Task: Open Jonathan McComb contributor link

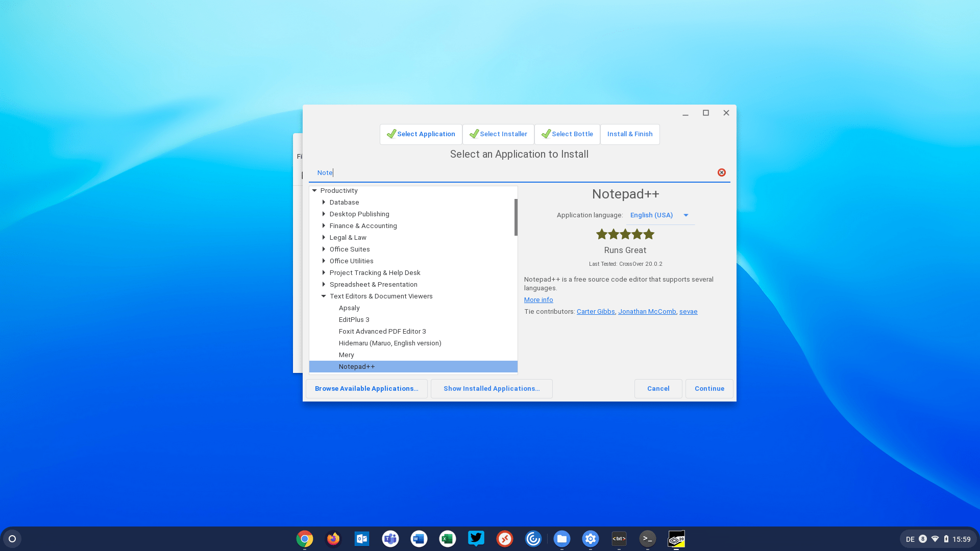Action: pyautogui.click(x=647, y=312)
